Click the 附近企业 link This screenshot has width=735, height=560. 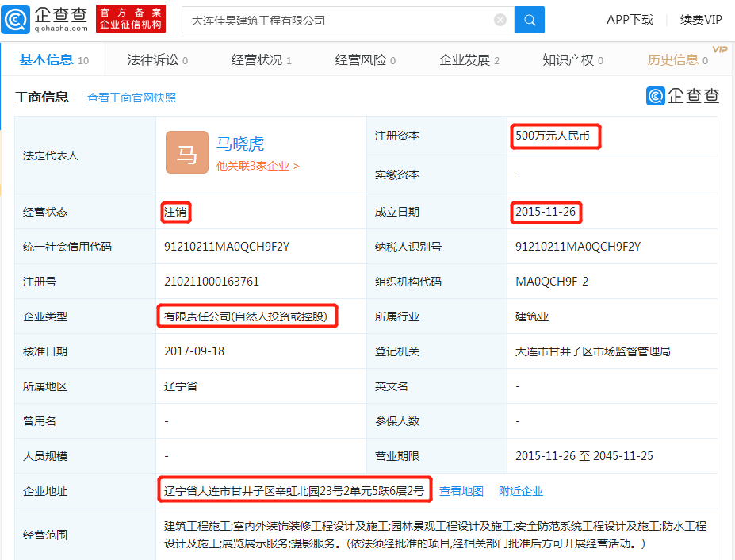[x=521, y=491]
